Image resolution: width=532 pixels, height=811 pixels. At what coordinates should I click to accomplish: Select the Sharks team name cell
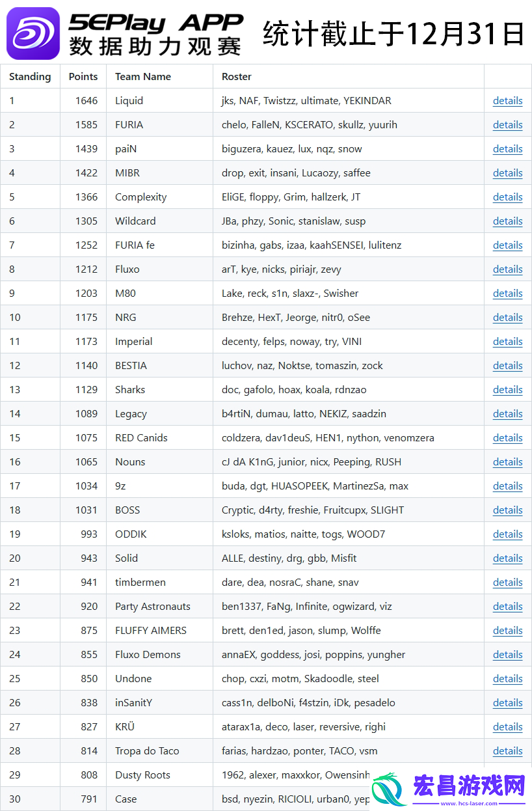(160, 390)
